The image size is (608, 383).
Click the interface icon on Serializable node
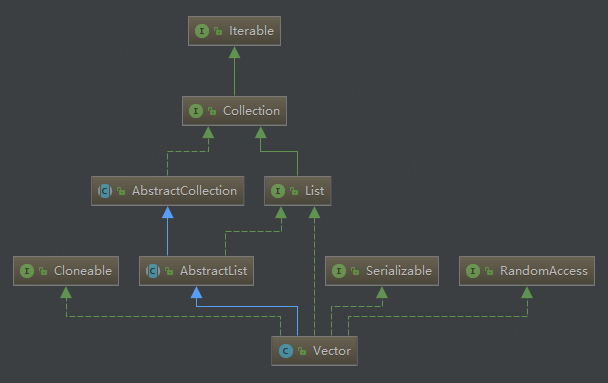(x=339, y=271)
